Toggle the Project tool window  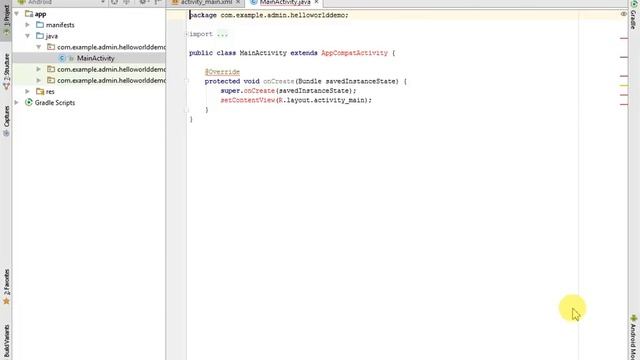6,20
